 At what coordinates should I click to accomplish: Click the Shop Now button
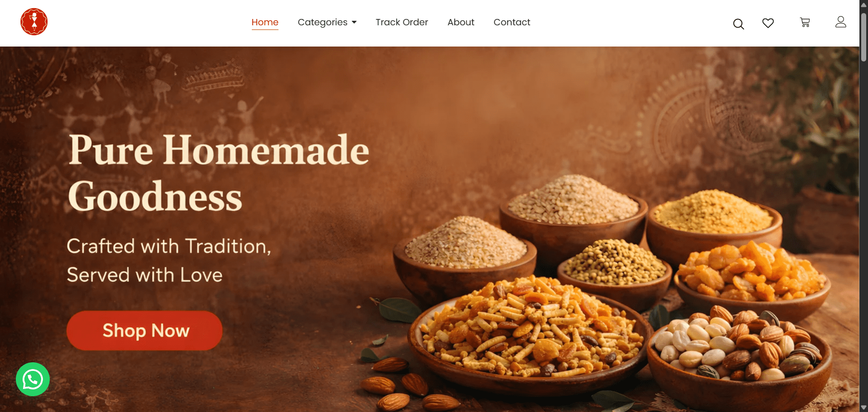[145, 331]
